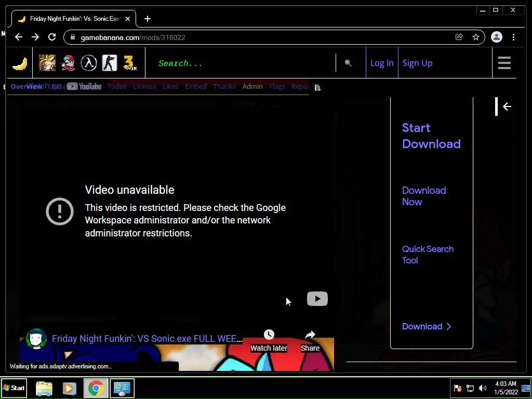Click the Watch later clock icon

[269, 335]
